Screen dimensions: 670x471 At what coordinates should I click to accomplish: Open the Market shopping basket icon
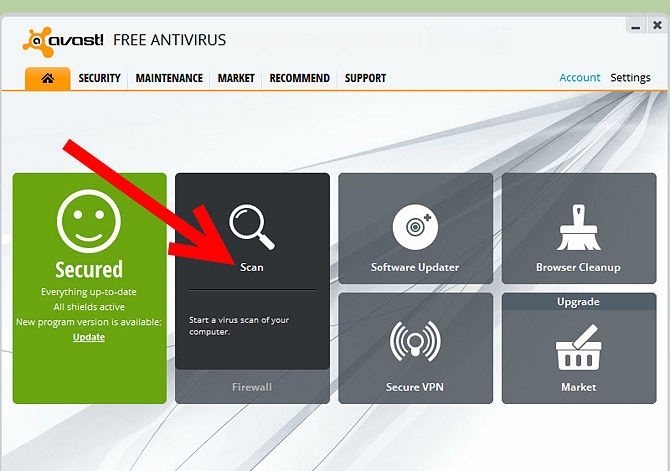tap(578, 347)
